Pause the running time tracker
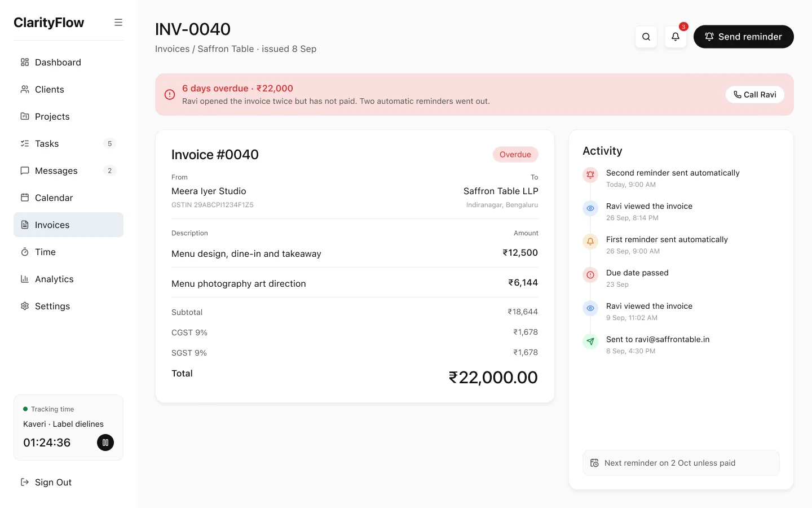The width and height of the screenshot is (812, 508). coord(105,443)
